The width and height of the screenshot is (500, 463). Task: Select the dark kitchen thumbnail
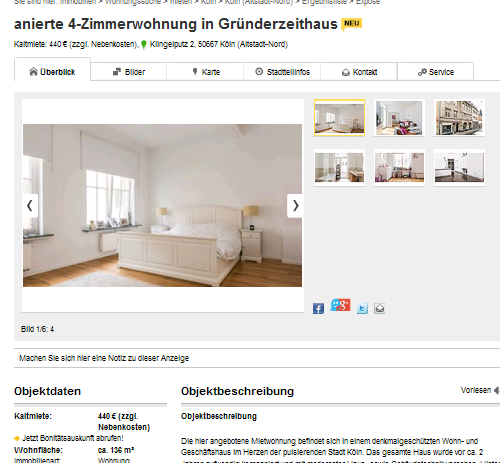(459, 167)
